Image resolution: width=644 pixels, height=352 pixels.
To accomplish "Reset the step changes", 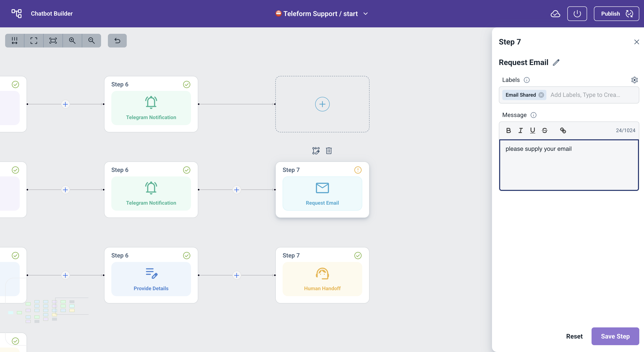I will click(x=574, y=336).
